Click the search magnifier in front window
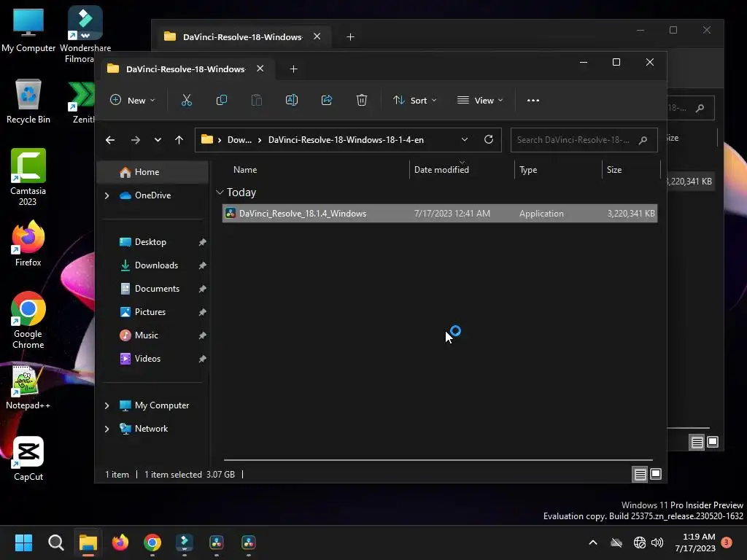Viewport: 747px width, 560px height. [643, 140]
